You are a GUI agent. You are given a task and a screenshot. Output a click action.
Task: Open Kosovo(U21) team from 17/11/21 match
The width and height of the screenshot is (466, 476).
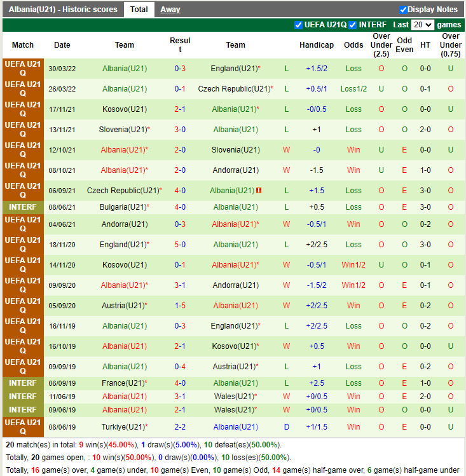pyautogui.click(x=125, y=109)
